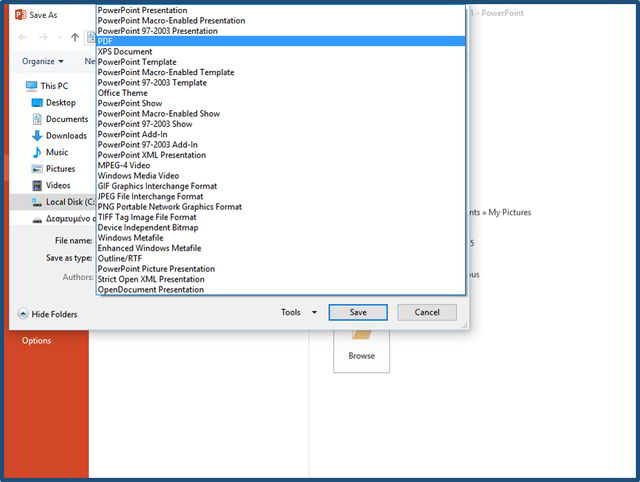Choose XPS Document file type
Image resolution: width=640 pixels, height=482 pixels.
(281, 51)
